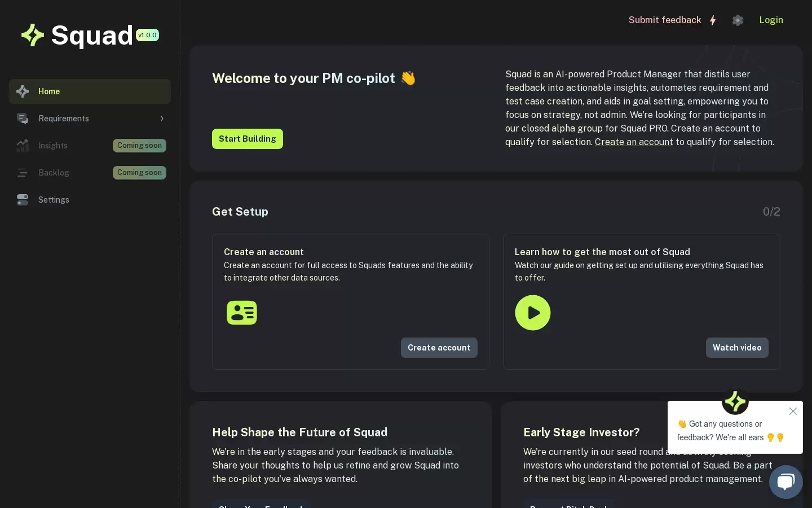Click the Backlog lines icon
The height and width of the screenshot is (508, 812).
click(x=23, y=173)
